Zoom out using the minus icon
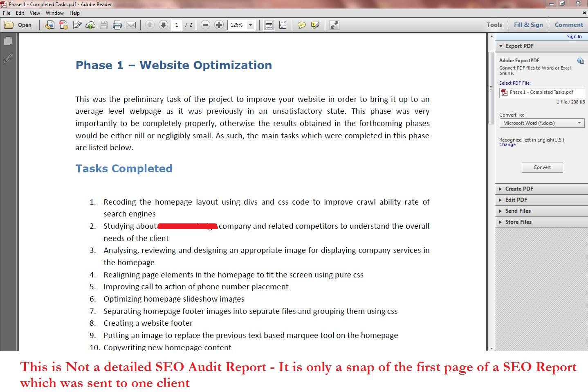Image resolution: width=588 pixels, height=392 pixels. (x=205, y=25)
